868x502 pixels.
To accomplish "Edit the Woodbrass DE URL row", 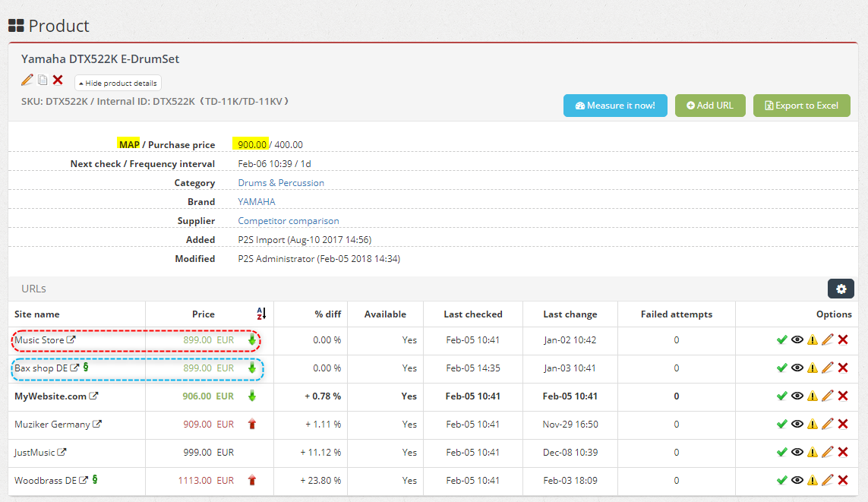I will point(828,481).
